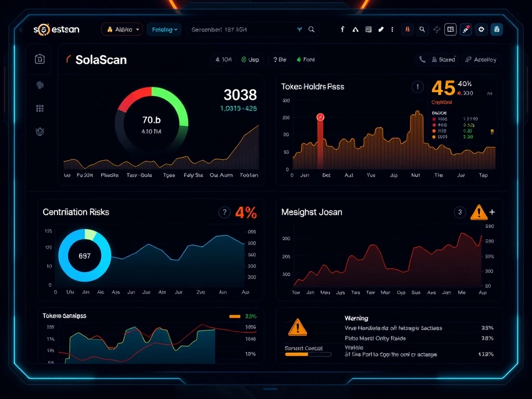The width and height of the screenshot is (532, 399).
Task: Open the Aivito dropdown
Action: click(122, 30)
